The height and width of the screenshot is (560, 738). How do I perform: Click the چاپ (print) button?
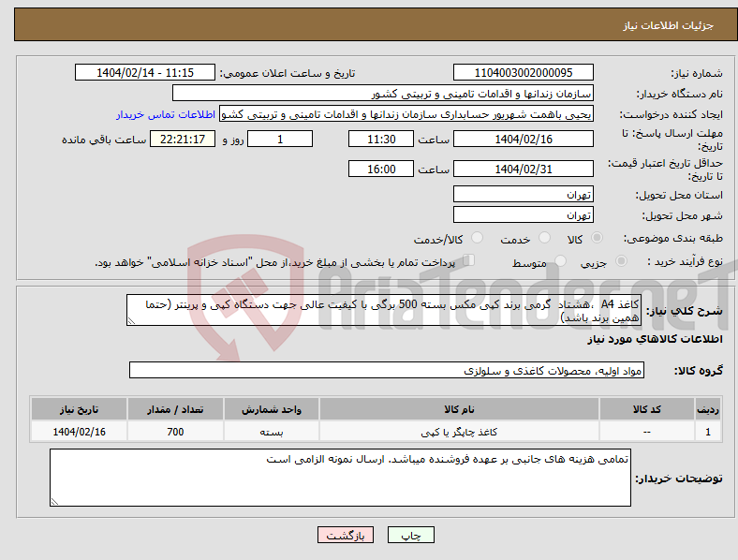click(410, 535)
